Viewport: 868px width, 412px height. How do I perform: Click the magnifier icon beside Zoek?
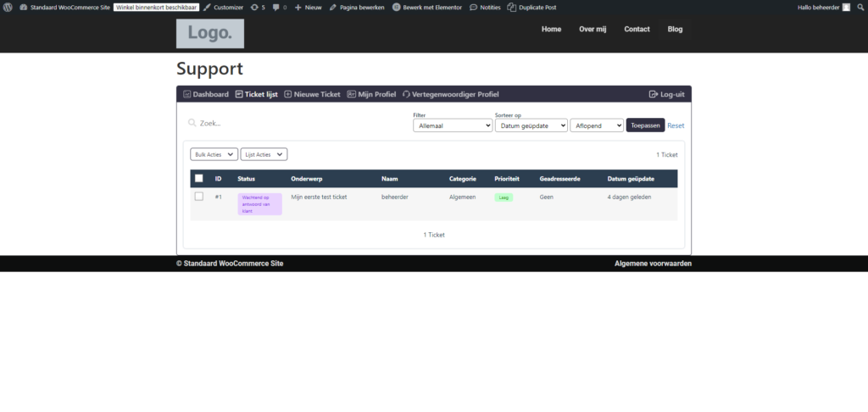click(192, 123)
